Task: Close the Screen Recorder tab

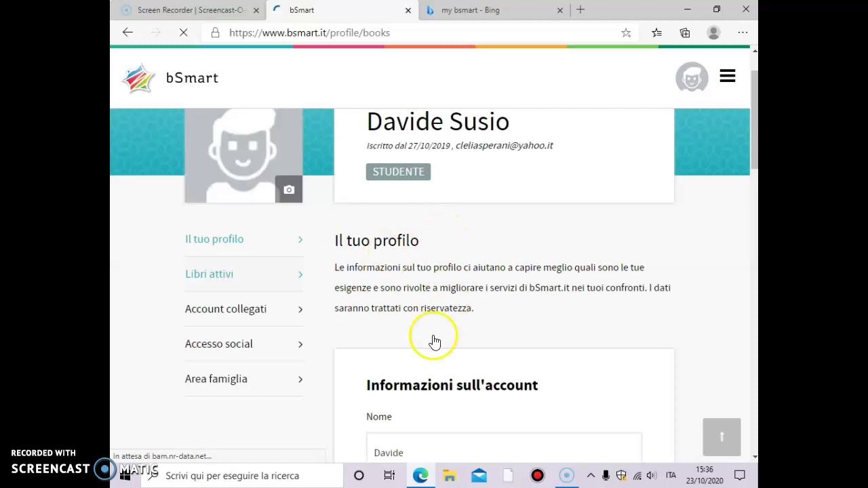Action: 256,10
